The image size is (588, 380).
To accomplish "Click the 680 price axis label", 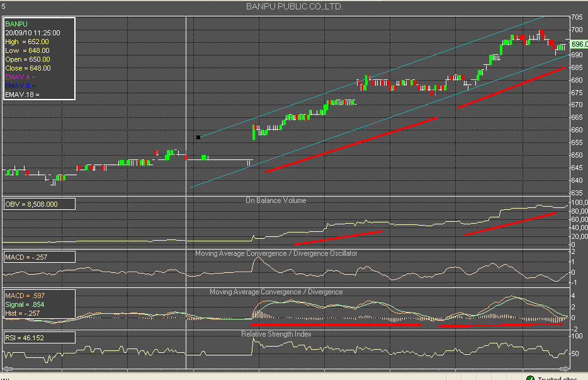I will 577,80.
